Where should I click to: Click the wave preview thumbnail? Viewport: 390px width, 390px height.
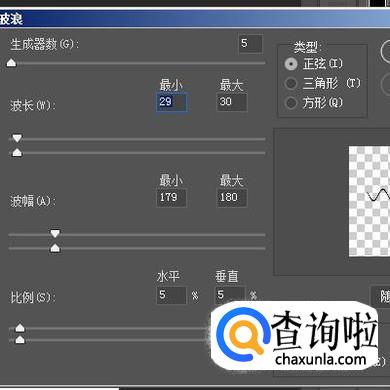coord(369,201)
